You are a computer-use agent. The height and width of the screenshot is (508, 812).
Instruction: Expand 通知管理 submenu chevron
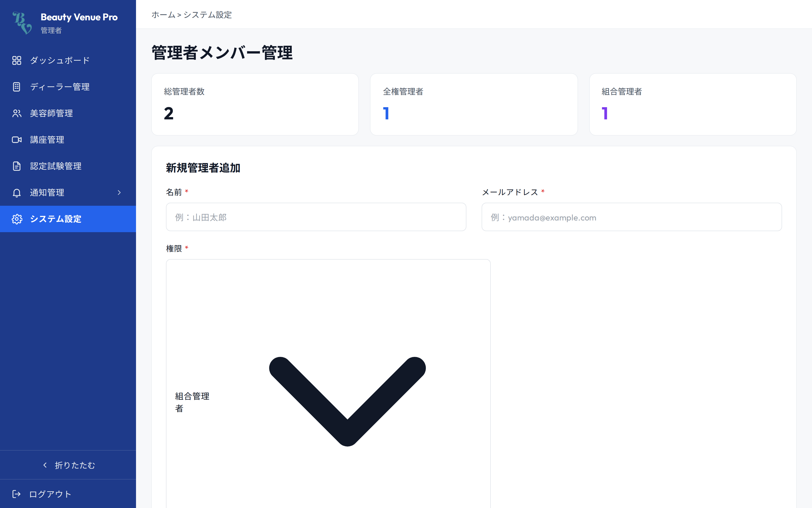(119, 193)
